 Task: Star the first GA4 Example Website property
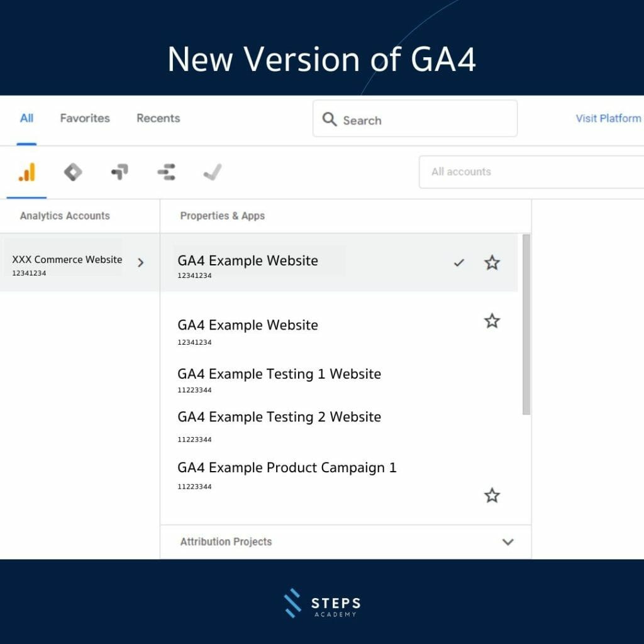point(492,262)
